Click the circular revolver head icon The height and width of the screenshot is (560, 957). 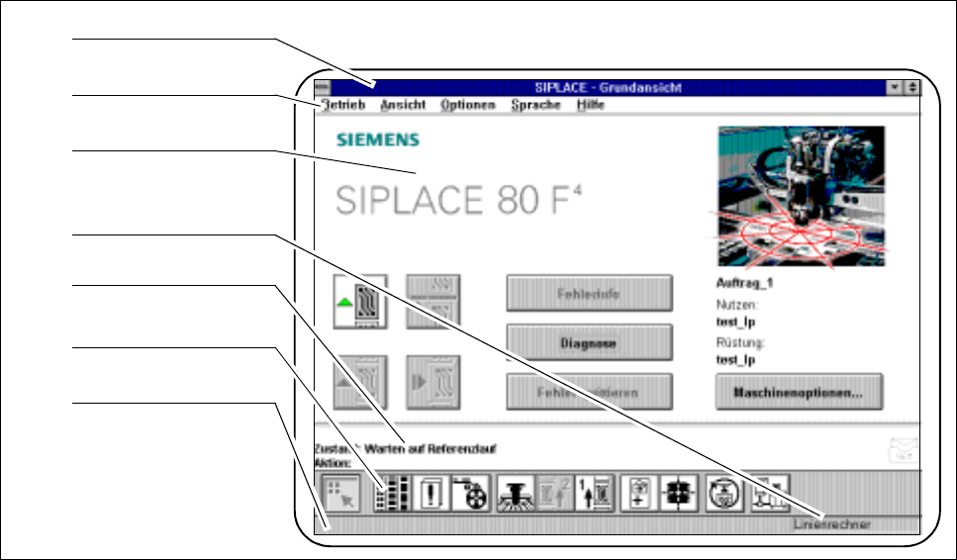click(x=724, y=493)
